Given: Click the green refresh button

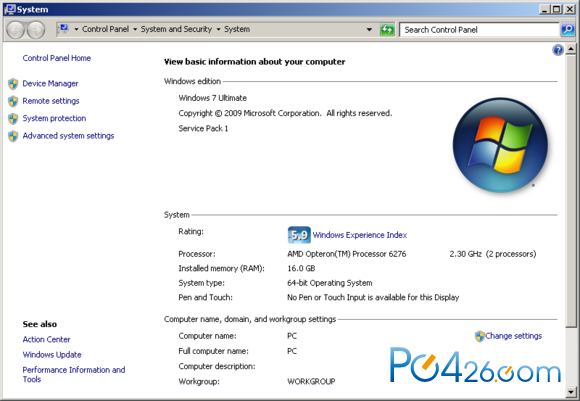Looking at the screenshot, I should coord(387,30).
